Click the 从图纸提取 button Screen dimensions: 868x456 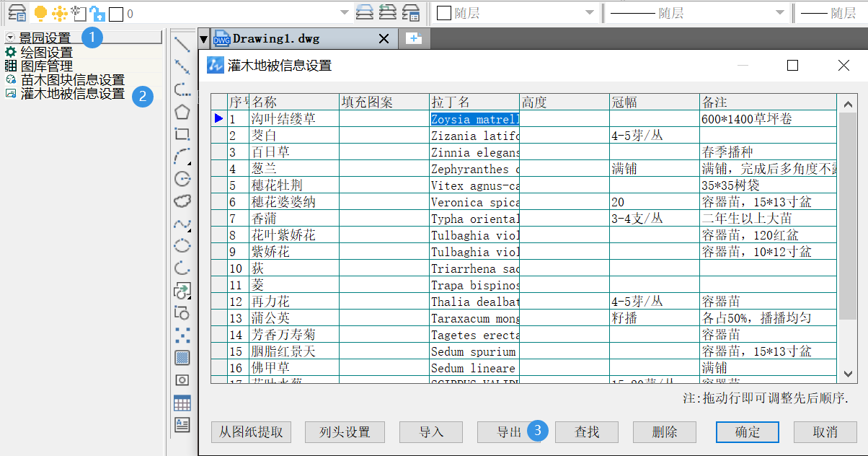(x=252, y=432)
